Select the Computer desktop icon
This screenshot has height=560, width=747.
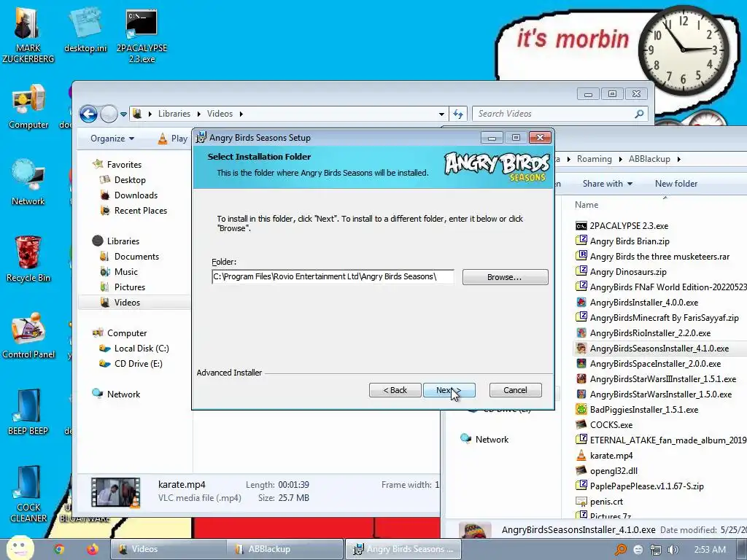(28, 106)
